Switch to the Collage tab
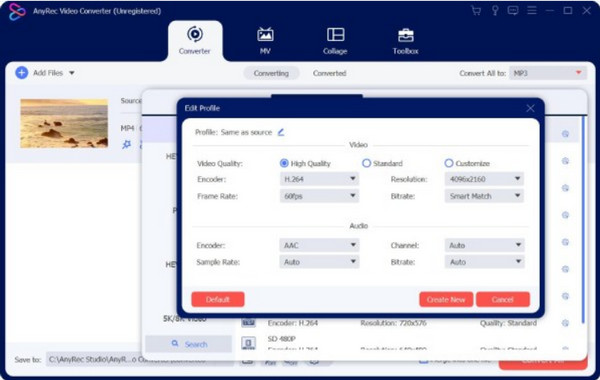Screen dimensions: 600x380 tap(335, 41)
